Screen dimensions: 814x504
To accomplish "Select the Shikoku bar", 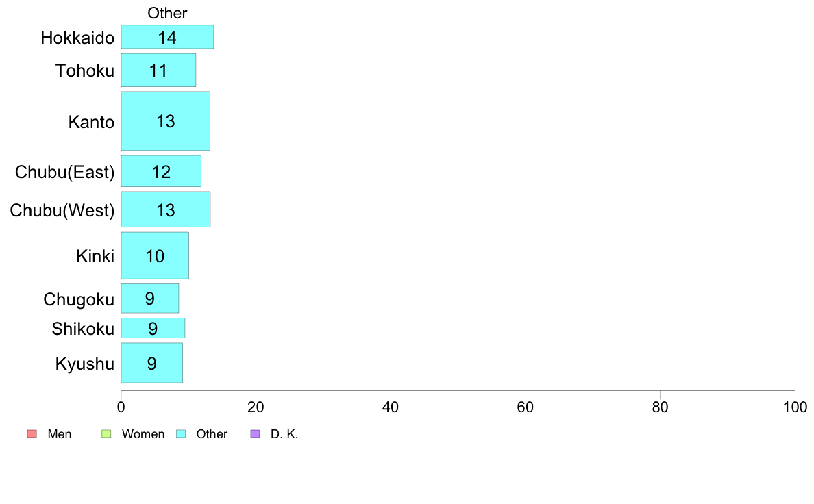I will (x=153, y=328).
